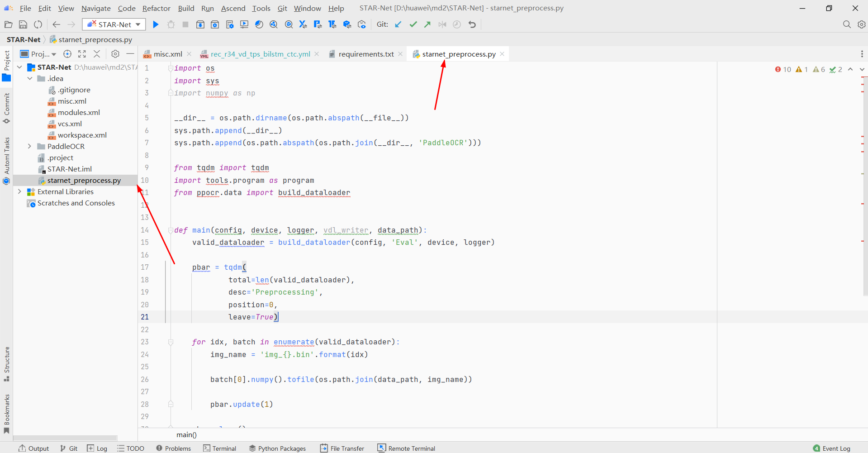Viewport: 868px width, 453px height.
Task: Click the editor vertical scrollbar
Action: (865, 186)
